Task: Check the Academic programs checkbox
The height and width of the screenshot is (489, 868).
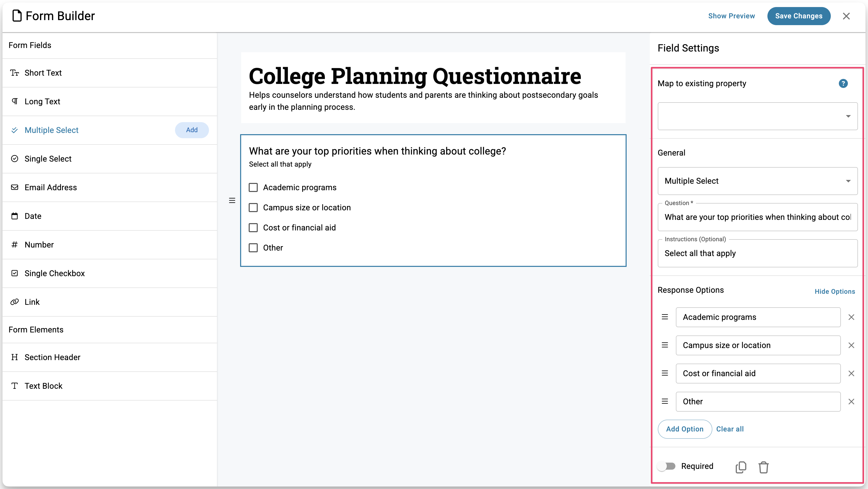Action: point(253,188)
